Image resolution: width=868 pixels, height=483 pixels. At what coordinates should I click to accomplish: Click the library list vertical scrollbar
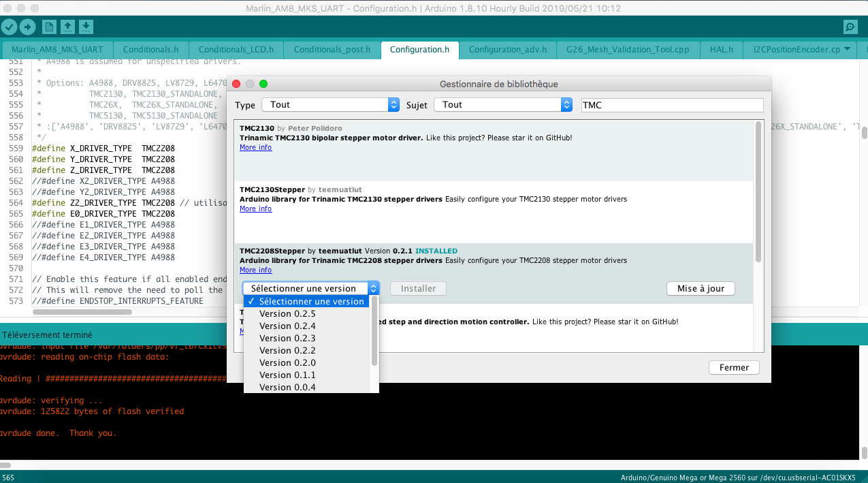point(758,192)
